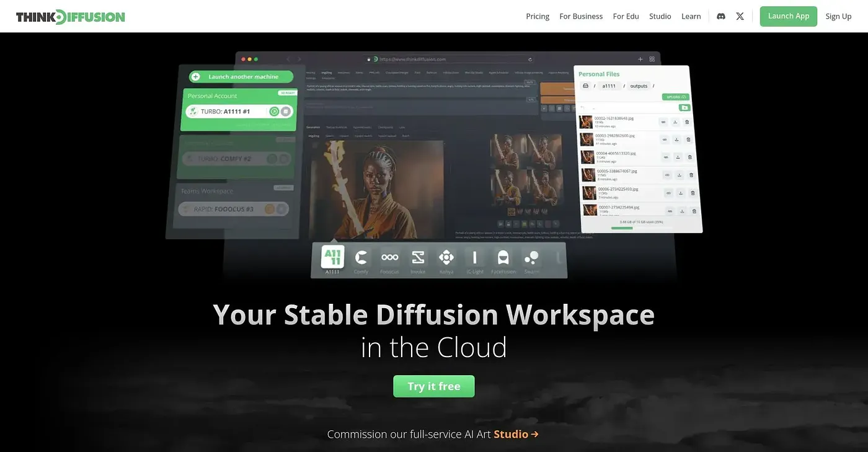Viewport: 868px width, 452px height.
Task: Click the large generated warrior image
Action: pos(376,189)
